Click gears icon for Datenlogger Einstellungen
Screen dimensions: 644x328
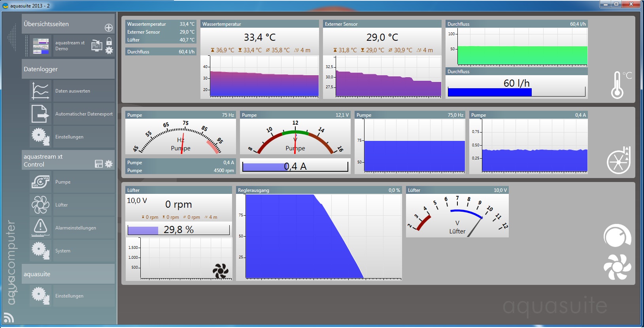coord(41,137)
